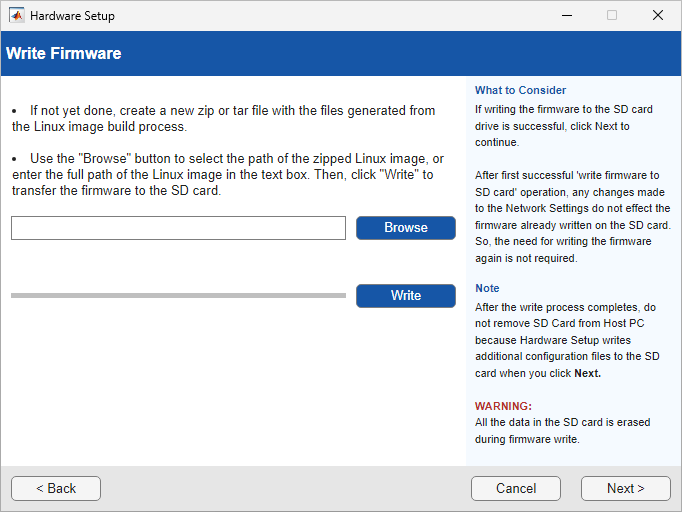
Task: Select the "What to Consider" heading
Action: coord(520,90)
